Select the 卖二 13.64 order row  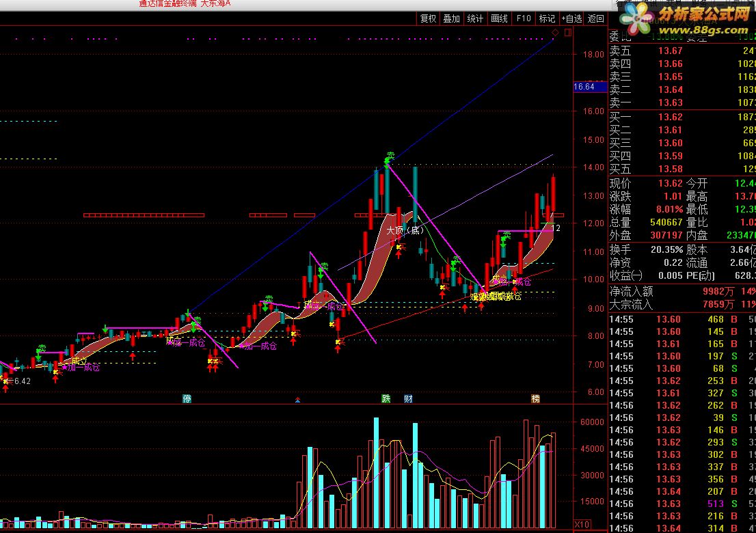coord(682,90)
